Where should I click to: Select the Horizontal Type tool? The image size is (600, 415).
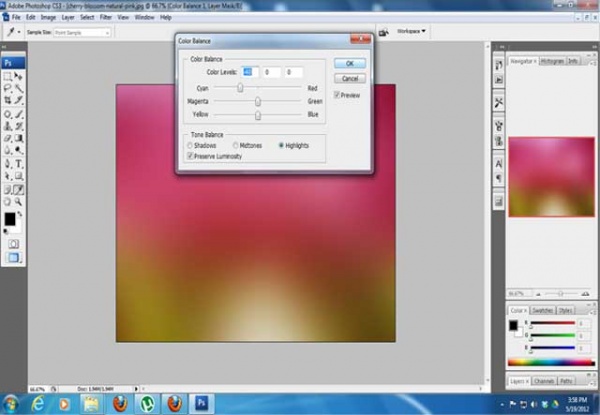(19, 164)
